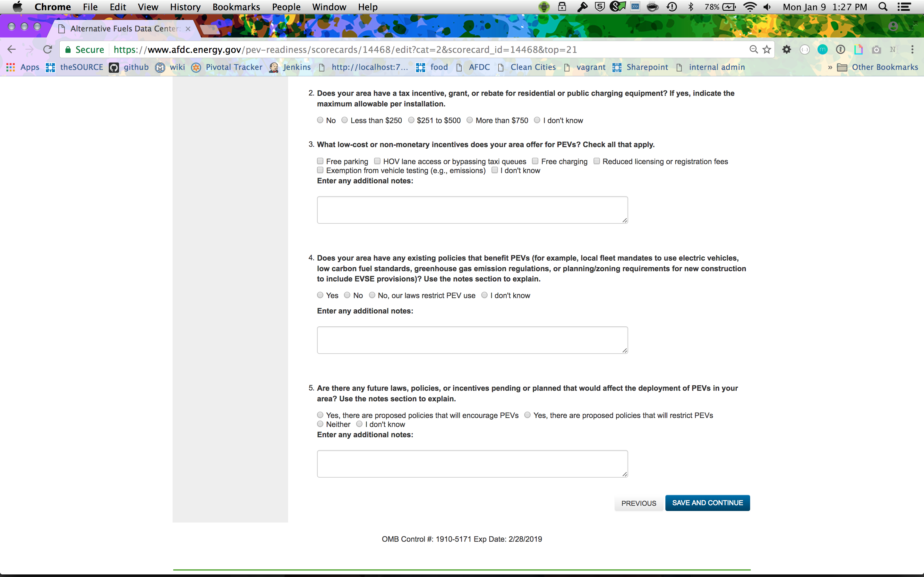This screenshot has width=924, height=577.
Task: Open the History menu
Action: pyautogui.click(x=185, y=7)
